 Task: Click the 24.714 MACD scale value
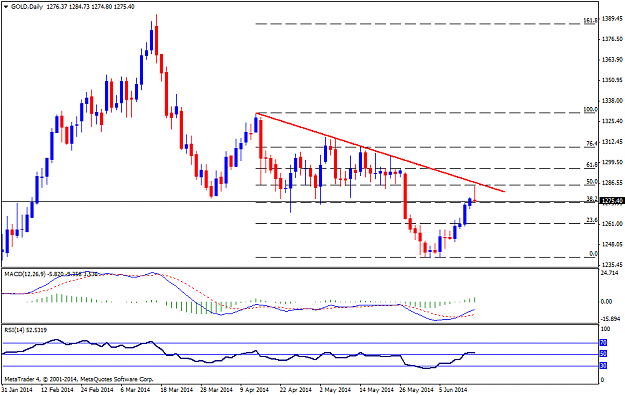(x=609, y=273)
